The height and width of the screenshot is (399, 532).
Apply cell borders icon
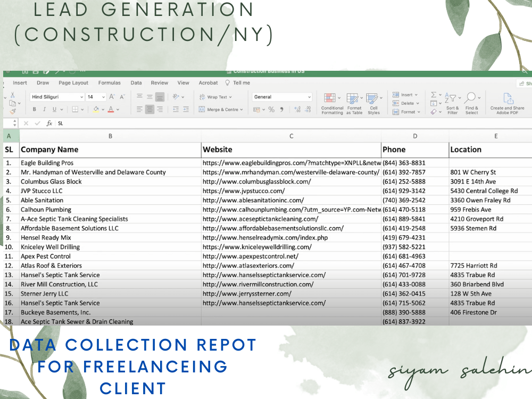coord(75,109)
